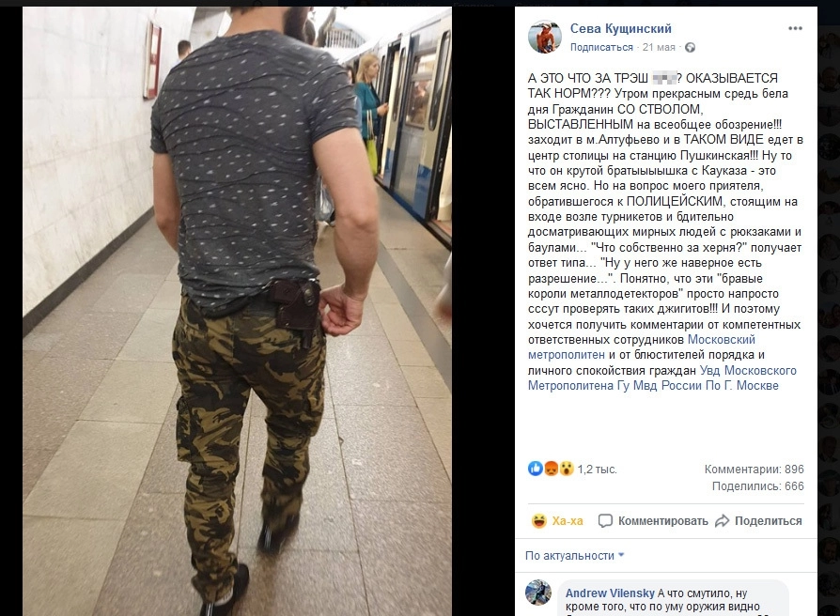The width and height of the screenshot is (840, 616).
Task: Open Сева Кущинский profile name link
Action: click(620, 28)
